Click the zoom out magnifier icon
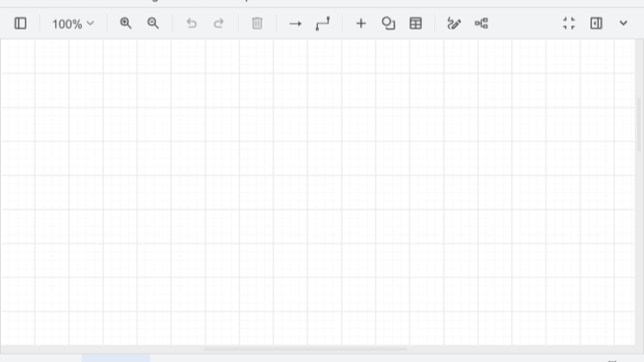Image resolution: width=644 pixels, height=362 pixels. tap(154, 23)
